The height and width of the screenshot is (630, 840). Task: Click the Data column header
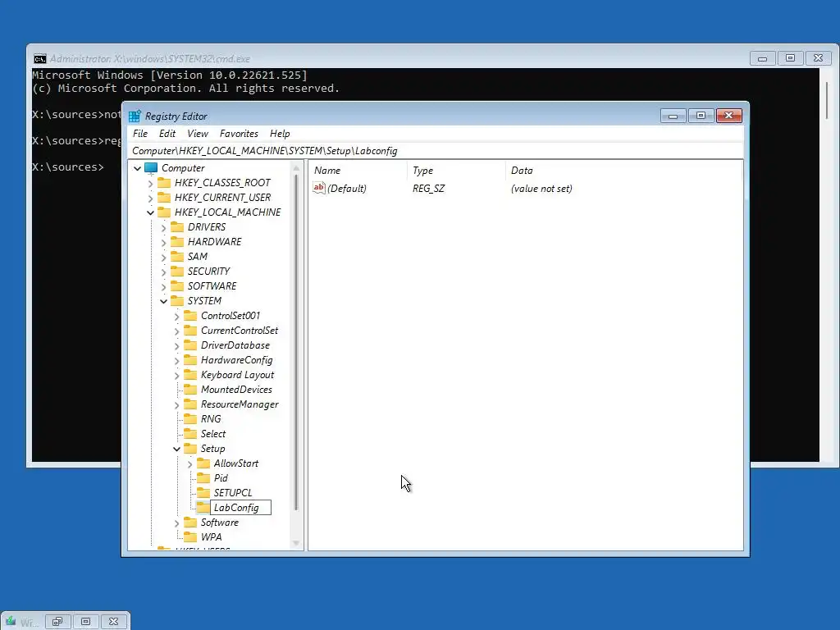(623, 171)
